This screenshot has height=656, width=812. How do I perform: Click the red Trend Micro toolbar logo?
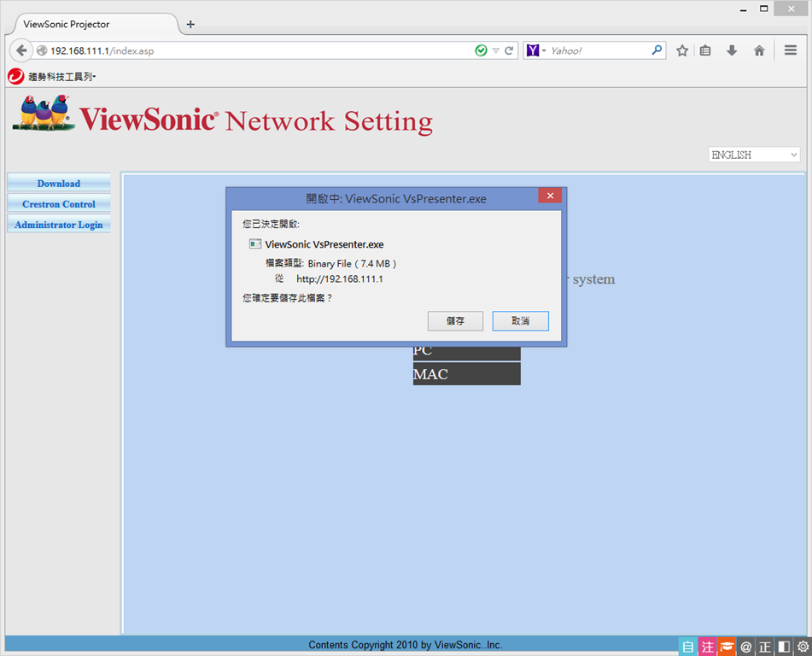16,77
